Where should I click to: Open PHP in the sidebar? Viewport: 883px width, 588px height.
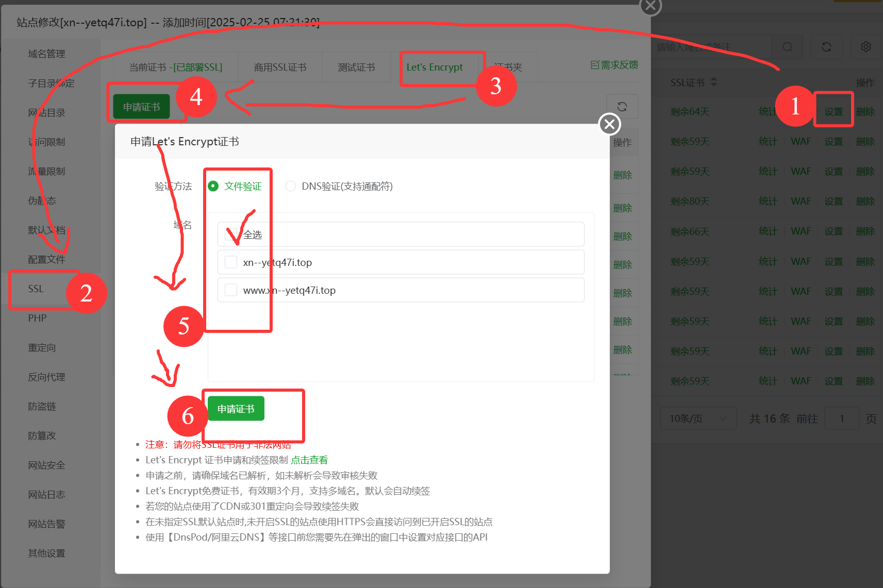[37, 318]
